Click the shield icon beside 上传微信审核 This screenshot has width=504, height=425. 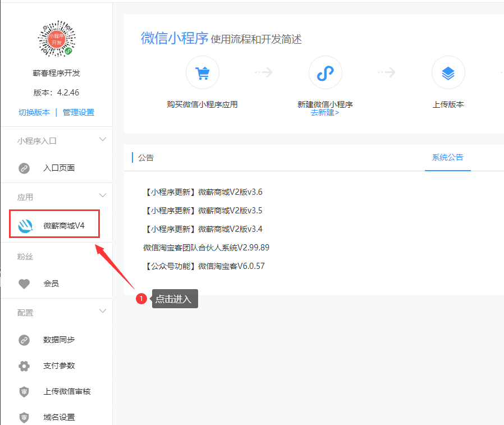tap(24, 391)
